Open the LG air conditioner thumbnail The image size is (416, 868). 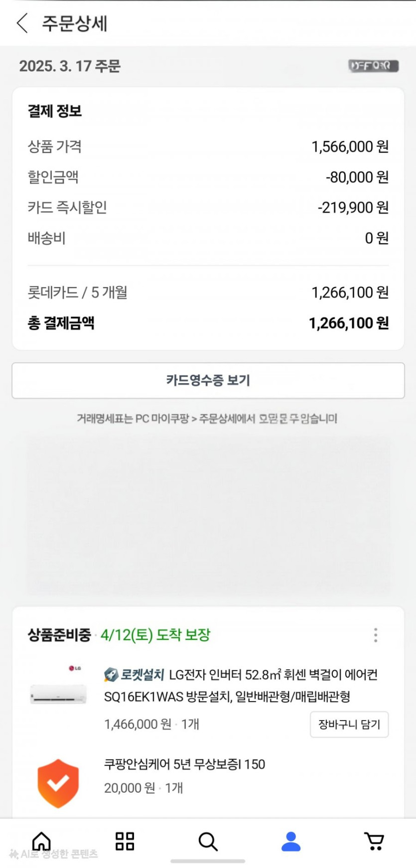58,694
